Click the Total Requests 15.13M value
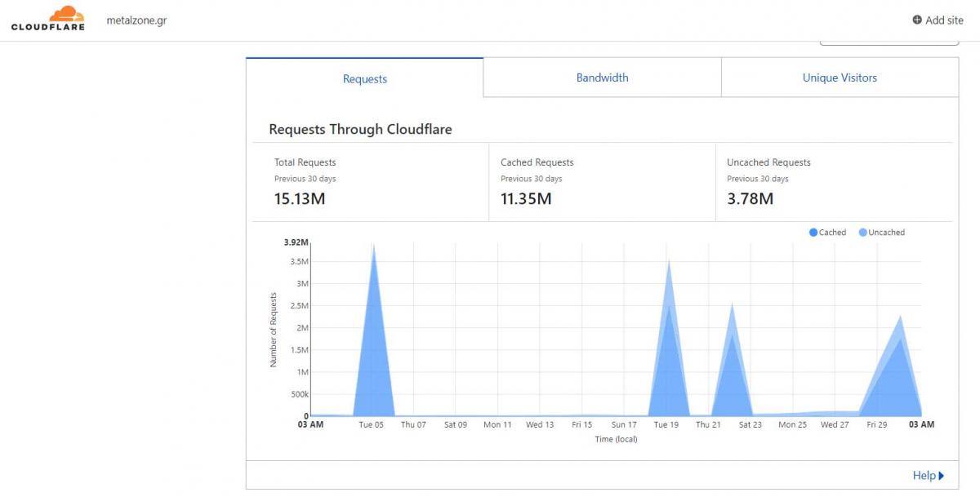980x497 pixels. click(299, 198)
